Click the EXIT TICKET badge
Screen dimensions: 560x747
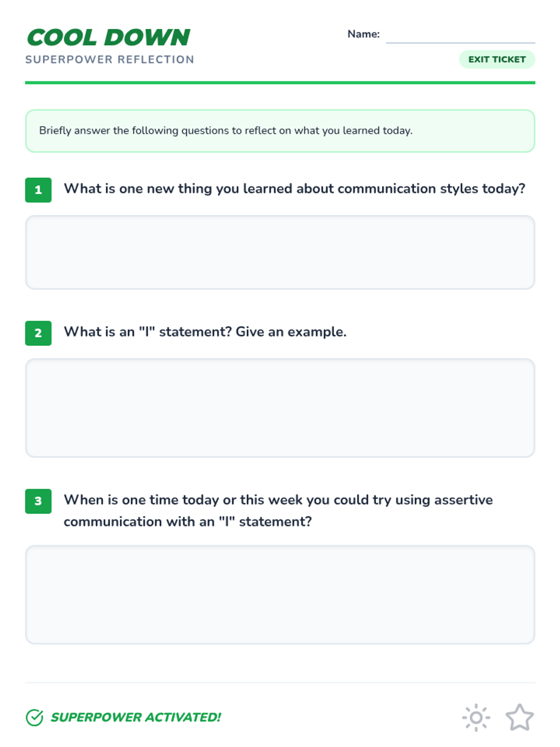click(497, 59)
